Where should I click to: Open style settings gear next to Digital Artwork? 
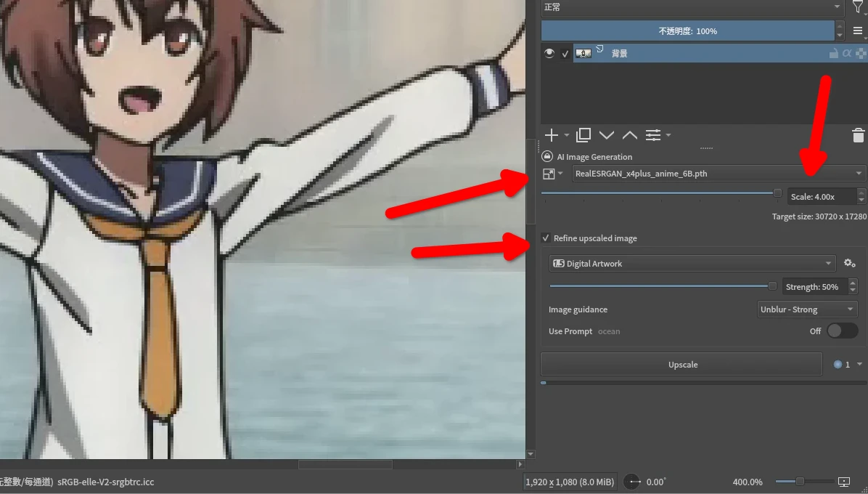(x=850, y=264)
